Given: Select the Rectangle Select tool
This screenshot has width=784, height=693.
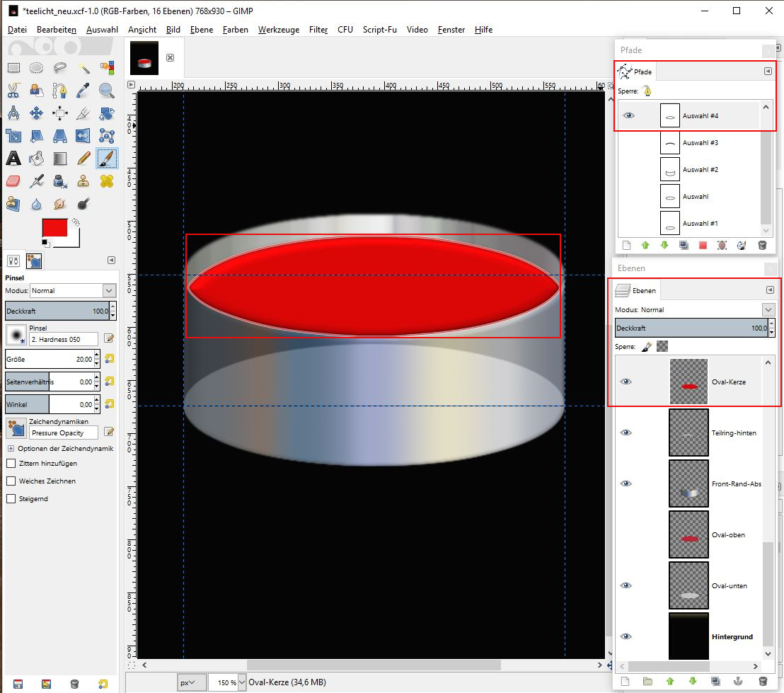Looking at the screenshot, I should point(13,68).
